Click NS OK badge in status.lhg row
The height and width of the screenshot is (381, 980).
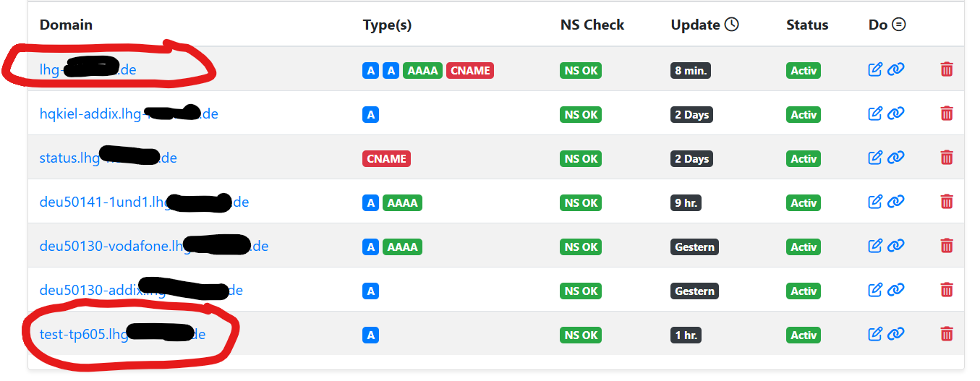(581, 159)
